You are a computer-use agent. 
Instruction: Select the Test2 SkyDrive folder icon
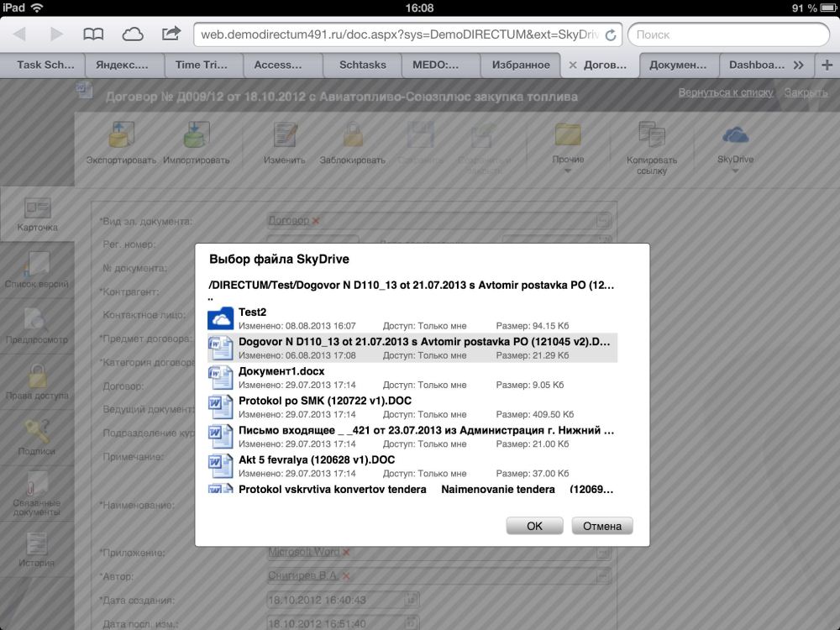pyautogui.click(x=221, y=318)
